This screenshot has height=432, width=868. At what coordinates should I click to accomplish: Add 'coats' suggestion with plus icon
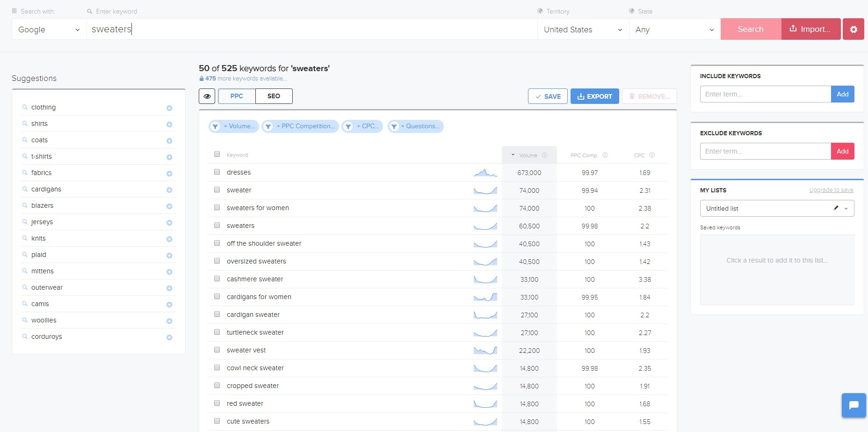click(x=169, y=141)
